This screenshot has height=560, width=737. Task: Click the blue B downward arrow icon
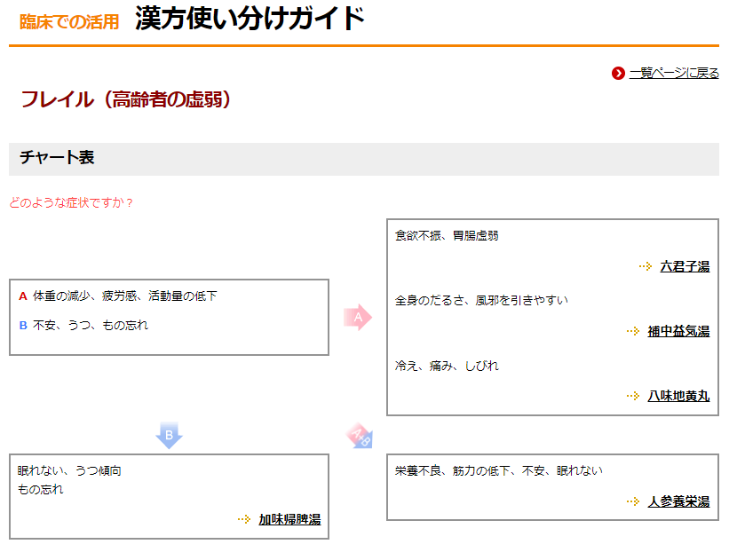(169, 435)
